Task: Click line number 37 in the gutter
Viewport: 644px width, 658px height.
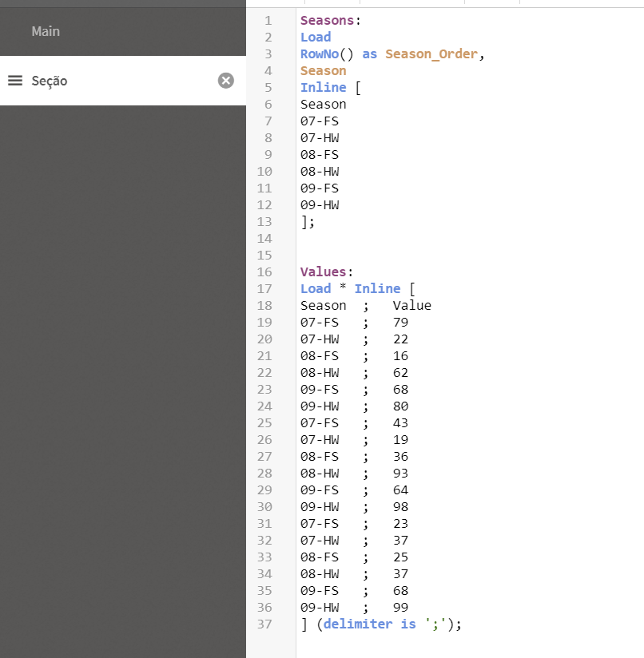Action: pos(264,624)
